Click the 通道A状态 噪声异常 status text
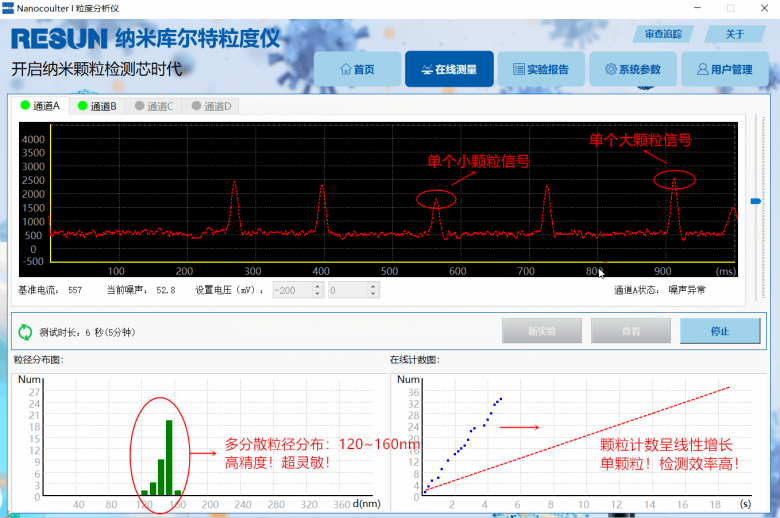The height and width of the screenshot is (518, 780). [x=687, y=290]
